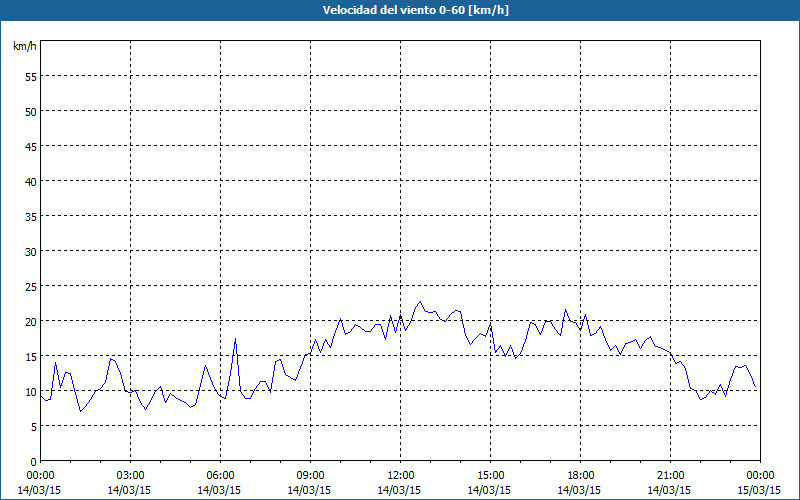Viewport: 800px width, 500px height.
Task: Click the 06:00 time axis label
Action: coord(220,476)
